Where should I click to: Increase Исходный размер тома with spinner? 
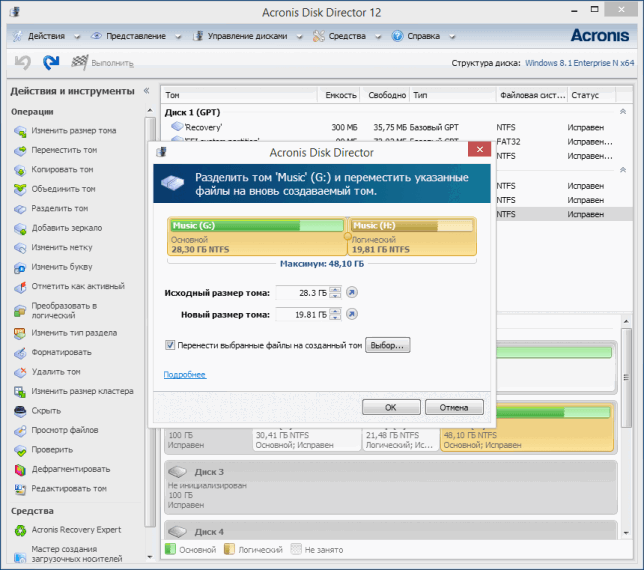coord(335,289)
